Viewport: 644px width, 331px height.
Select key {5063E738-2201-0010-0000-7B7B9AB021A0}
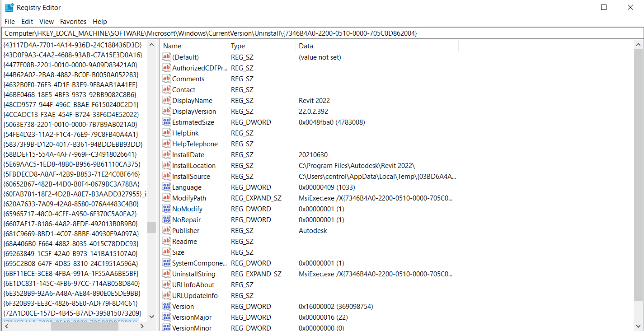[x=70, y=125]
